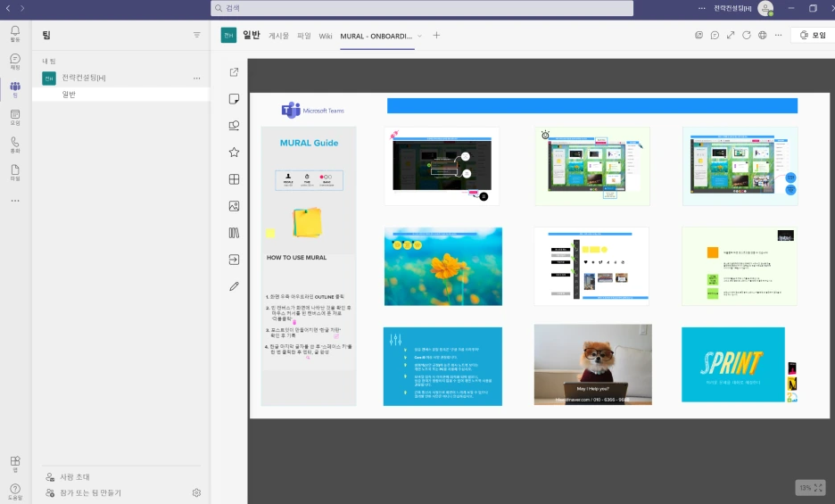Screen dimensions: 835x504
Task: Open the MURAL content library tool
Action: (x=234, y=233)
